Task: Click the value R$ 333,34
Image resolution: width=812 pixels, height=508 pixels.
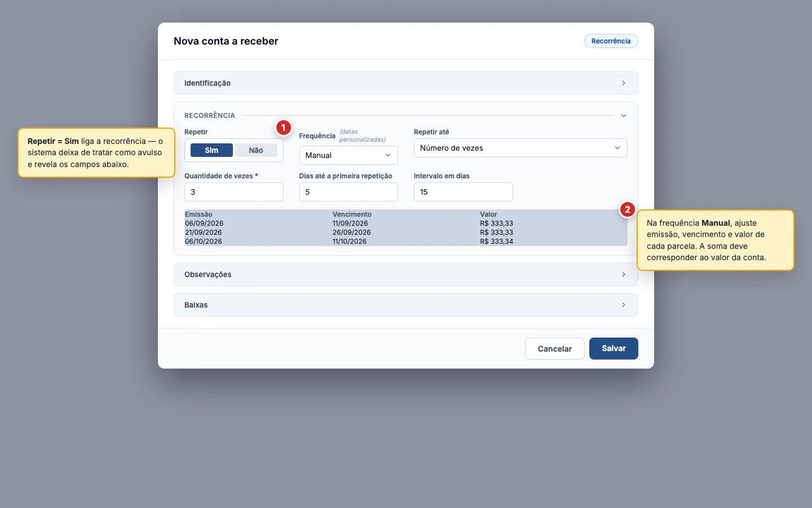Action: tap(497, 242)
